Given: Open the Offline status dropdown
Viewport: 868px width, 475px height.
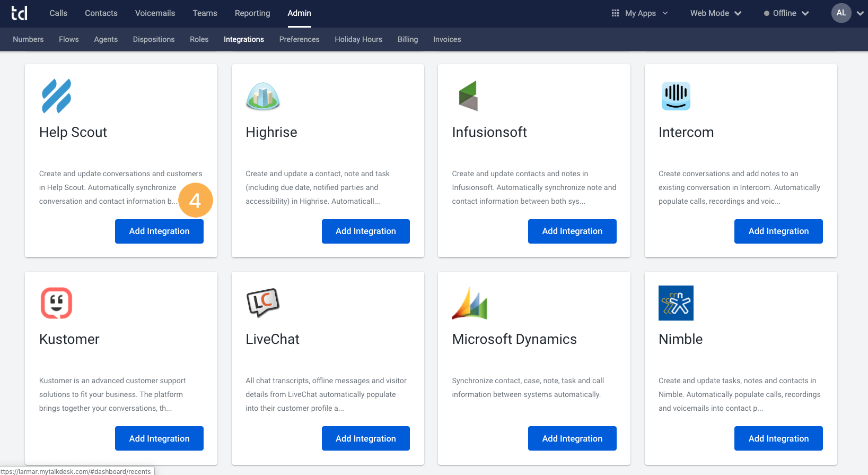Looking at the screenshot, I should pos(786,13).
